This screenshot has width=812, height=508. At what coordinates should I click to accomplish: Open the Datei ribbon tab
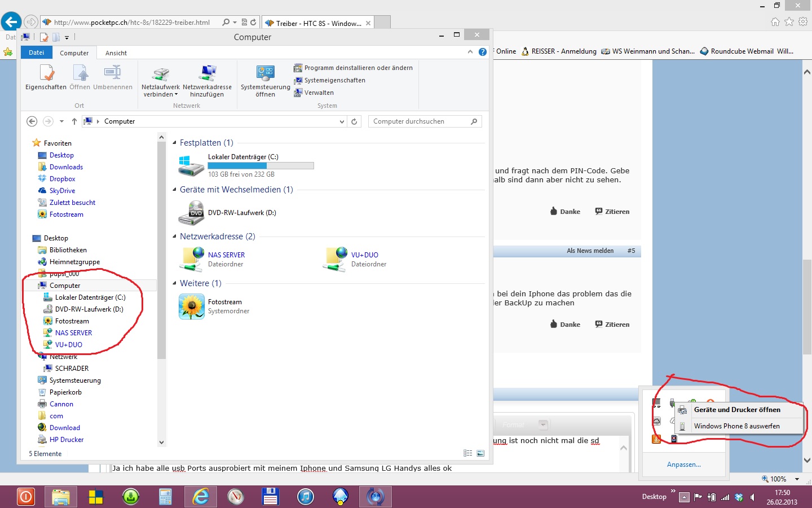[x=37, y=52]
